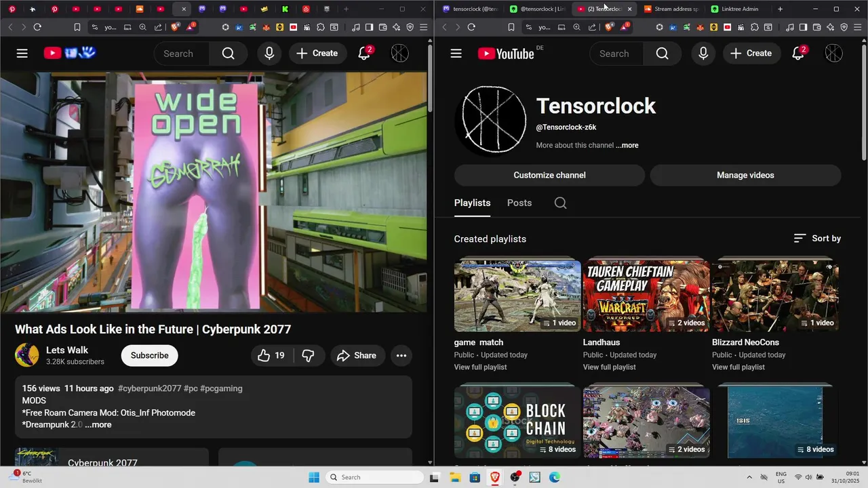The width and height of the screenshot is (868, 488).
Task: Select the Playlists tab
Action: (472, 203)
